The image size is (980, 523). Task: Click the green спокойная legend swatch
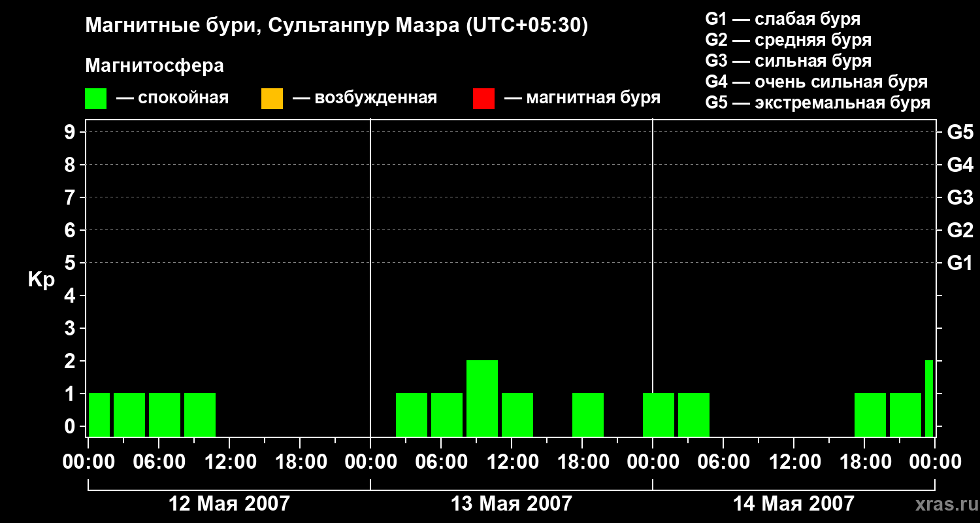[x=95, y=99]
